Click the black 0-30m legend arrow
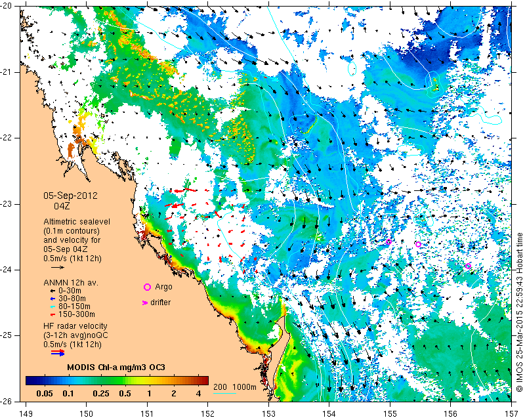This screenshot has height=420, width=525. pos(52,291)
